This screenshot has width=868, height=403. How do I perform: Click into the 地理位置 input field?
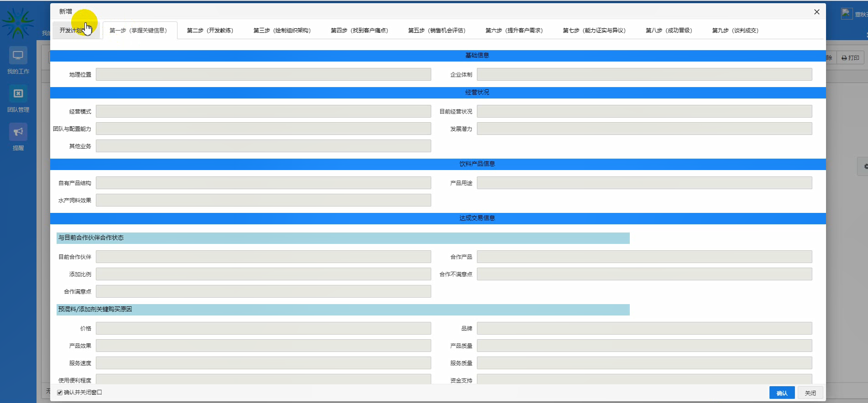[263, 74]
